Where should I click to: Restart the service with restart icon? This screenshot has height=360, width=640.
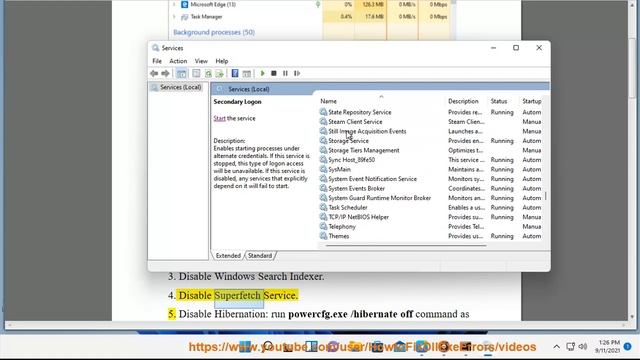click(x=297, y=73)
